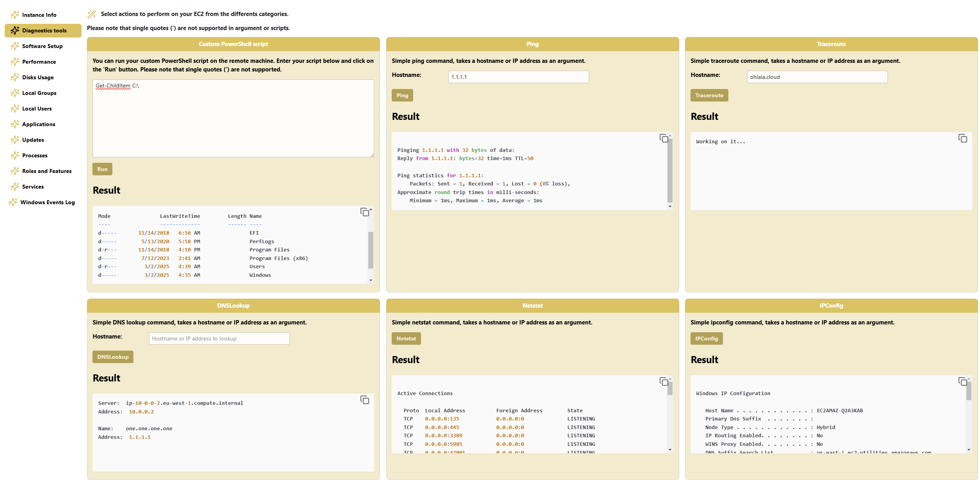Click the Netstat result scrollbar down arrow
Viewport: 980px width, 481px height.
pyautogui.click(x=670, y=450)
